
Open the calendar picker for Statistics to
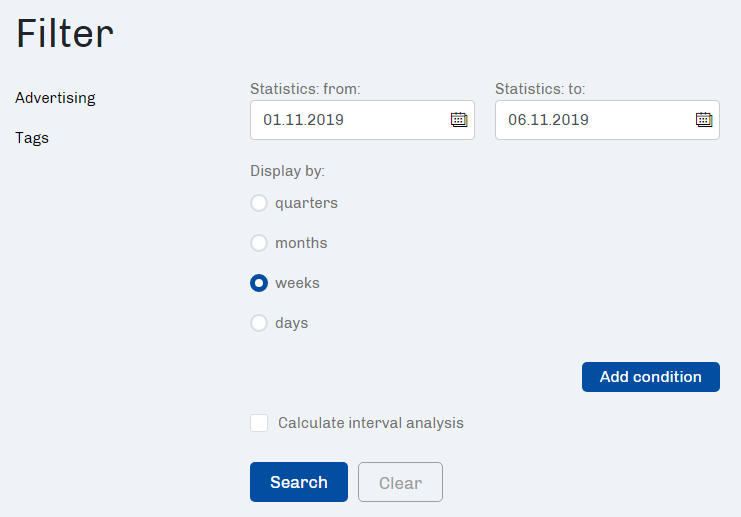[704, 120]
